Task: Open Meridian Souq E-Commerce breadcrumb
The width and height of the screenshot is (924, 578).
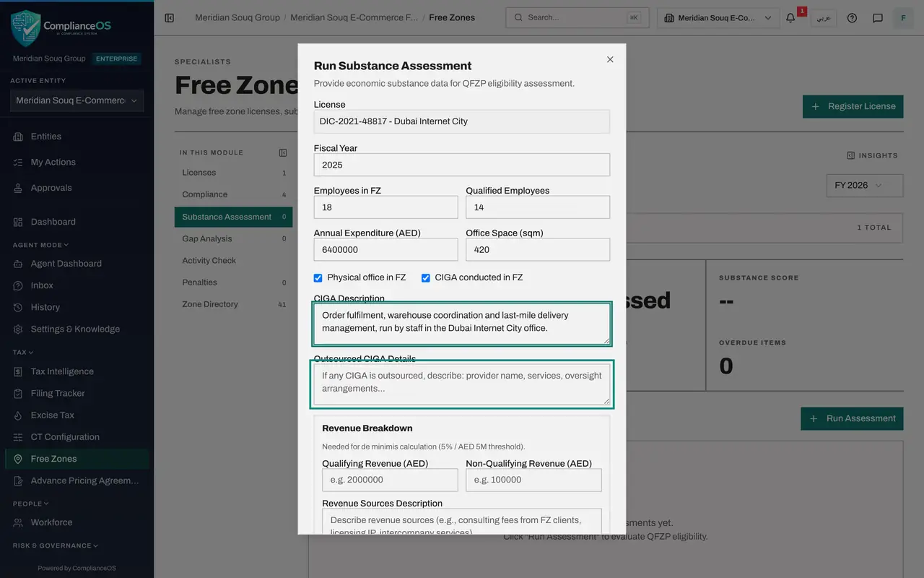Action: [x=354, y=17]
